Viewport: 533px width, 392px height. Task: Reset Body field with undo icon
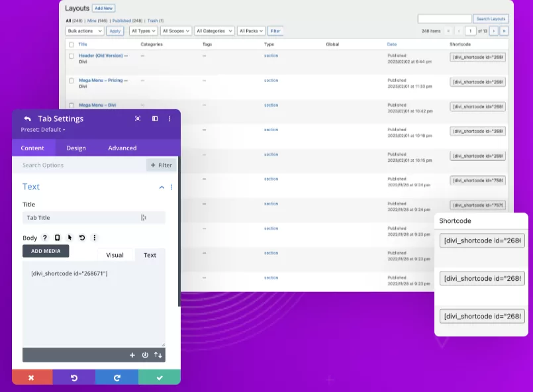(x=82, y=238)
